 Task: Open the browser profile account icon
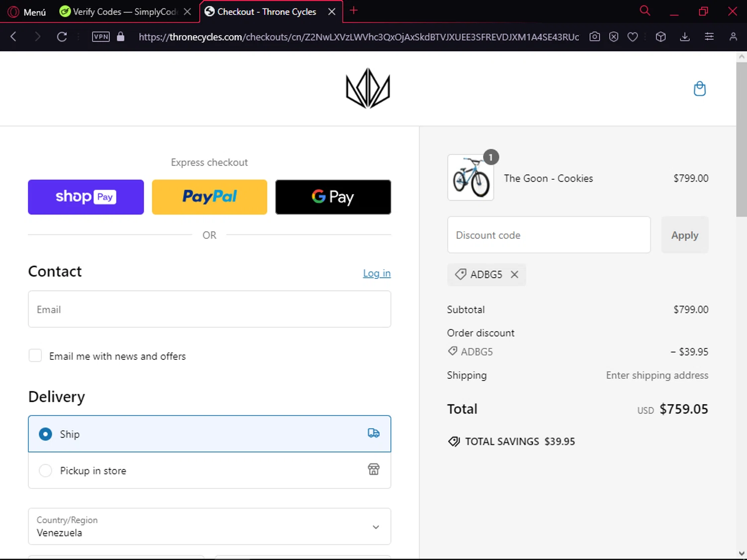733,36
